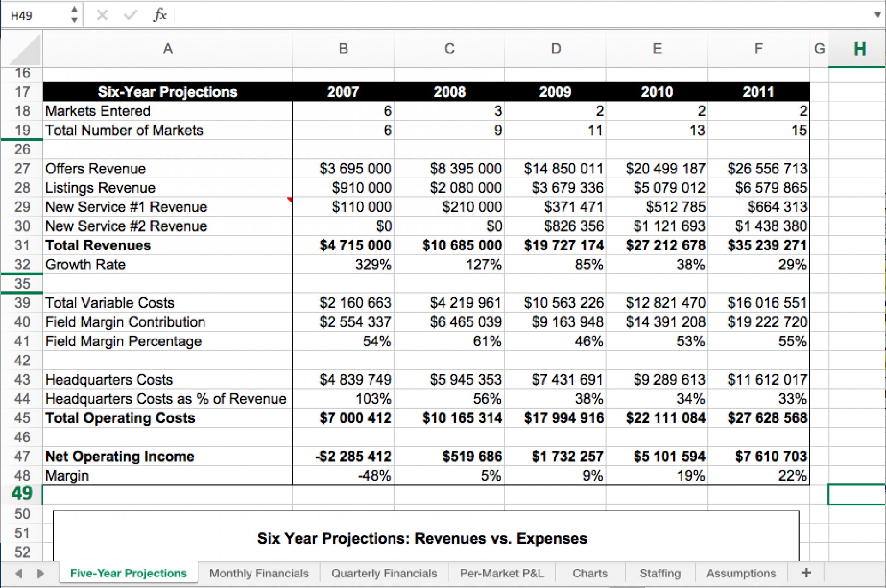Select column A header
Screen dimensions: 886x588
(168, 49)
